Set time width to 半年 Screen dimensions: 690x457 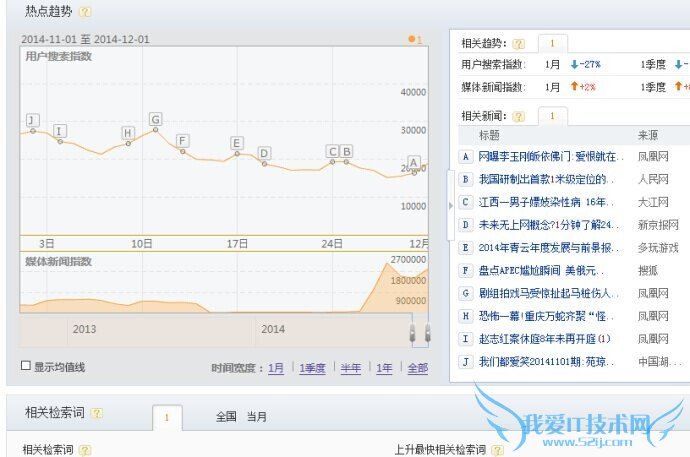351,368
